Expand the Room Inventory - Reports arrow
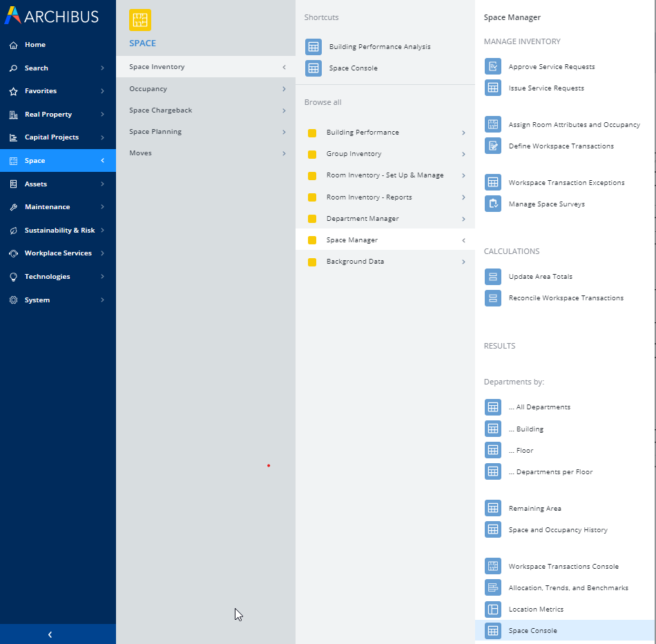The height and width of the screenshot is (644, 656). point(463,197)
